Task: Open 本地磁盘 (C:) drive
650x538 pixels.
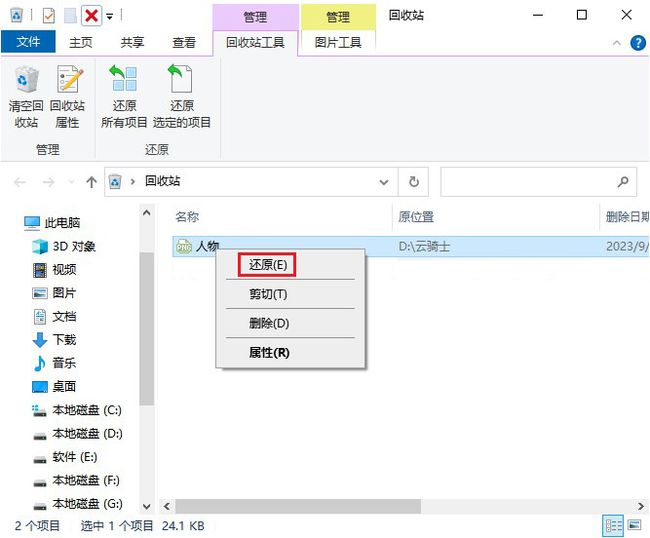Action: 77,410
